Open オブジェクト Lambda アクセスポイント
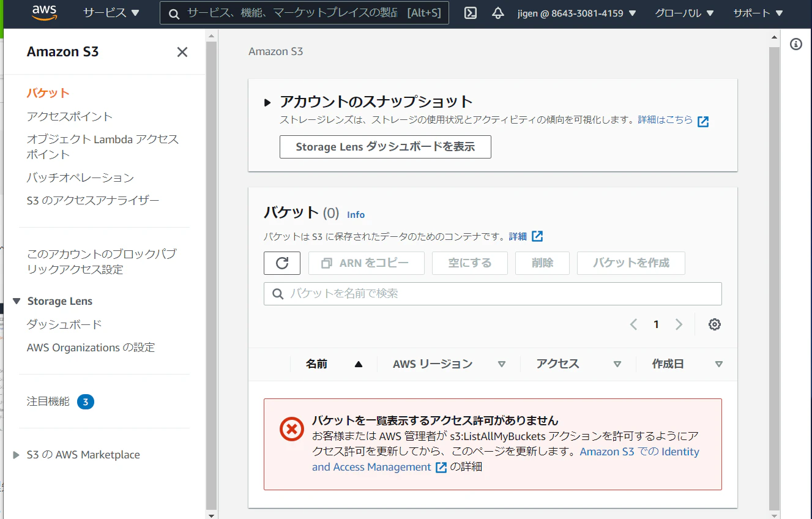 pos(103,147)
